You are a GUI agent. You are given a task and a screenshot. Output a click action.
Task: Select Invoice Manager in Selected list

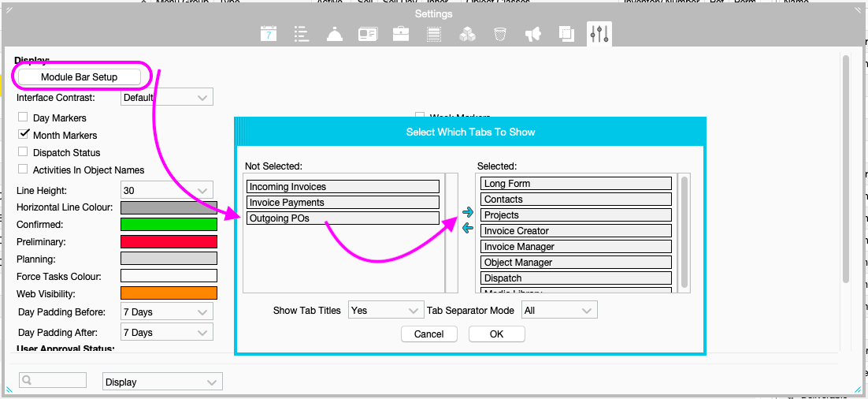coord(577,247)
